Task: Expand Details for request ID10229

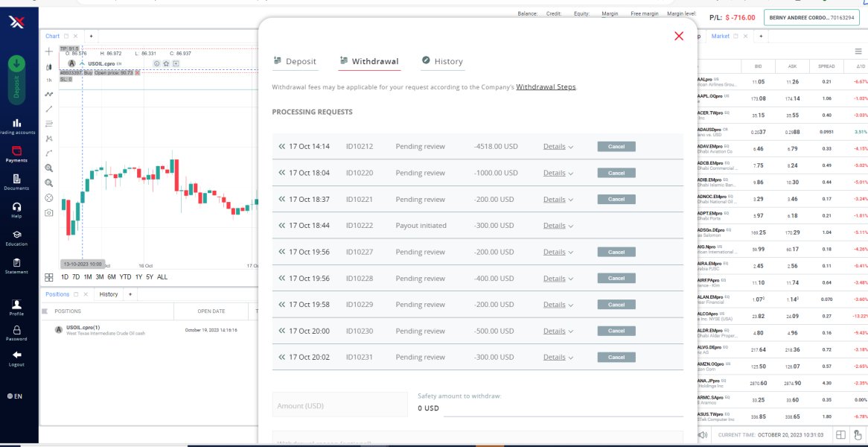Action: pos(558,305)
